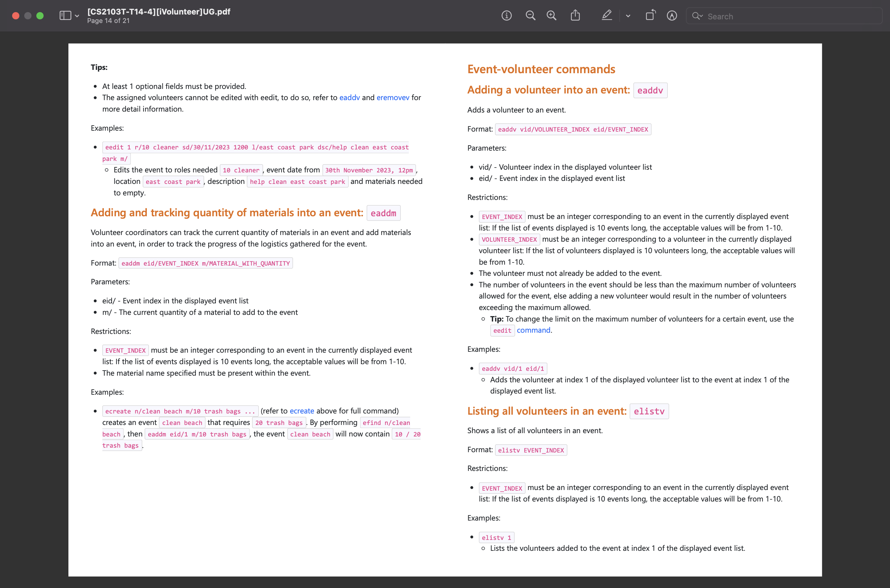
Task: Follow the blue 'eaddv' link
Action: coord(349,97)
